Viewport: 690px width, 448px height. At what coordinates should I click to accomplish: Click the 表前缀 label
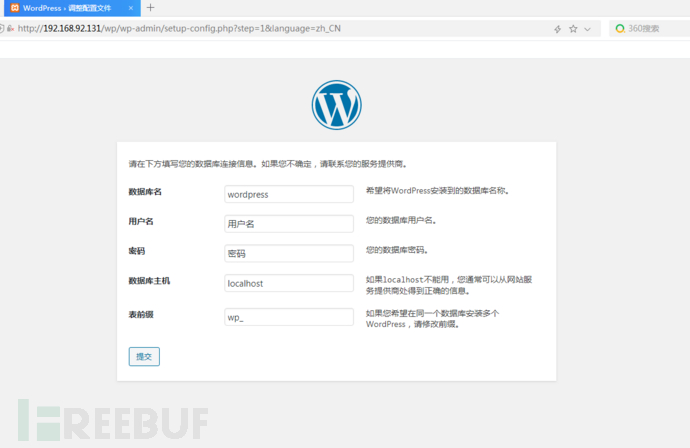(x=141, y=315)
